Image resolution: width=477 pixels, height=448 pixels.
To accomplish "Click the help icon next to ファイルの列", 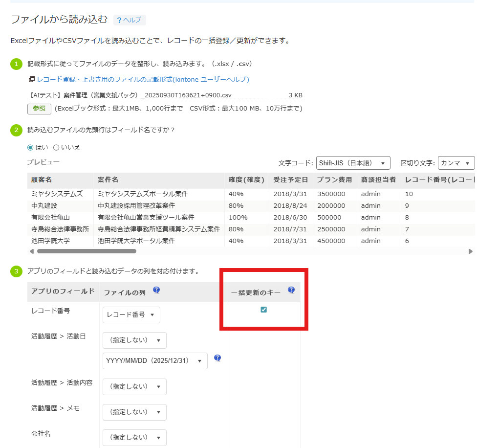I will tap(156, 290).
